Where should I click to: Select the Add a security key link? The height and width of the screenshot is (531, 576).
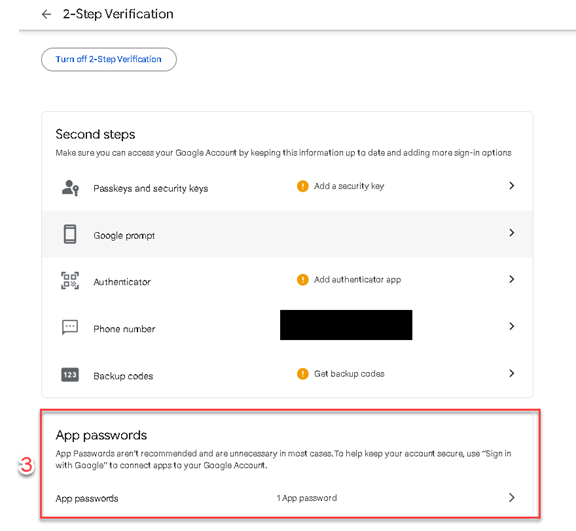coord(349,186)
